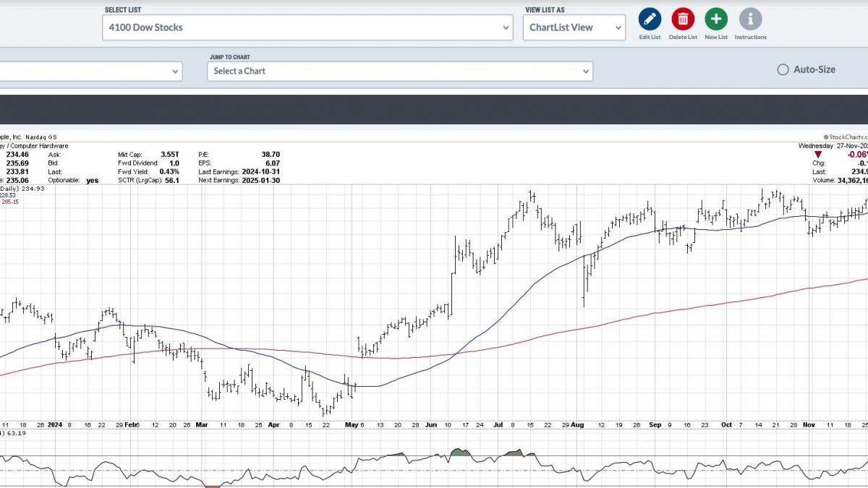Click the green New List plus icon
Screen dimensions: 868x488
716,19
